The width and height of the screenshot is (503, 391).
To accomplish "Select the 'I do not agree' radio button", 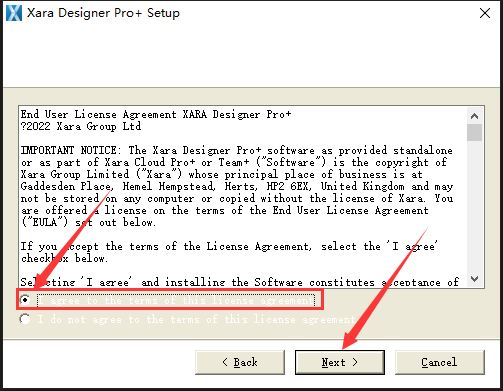I will pos(25,319).
